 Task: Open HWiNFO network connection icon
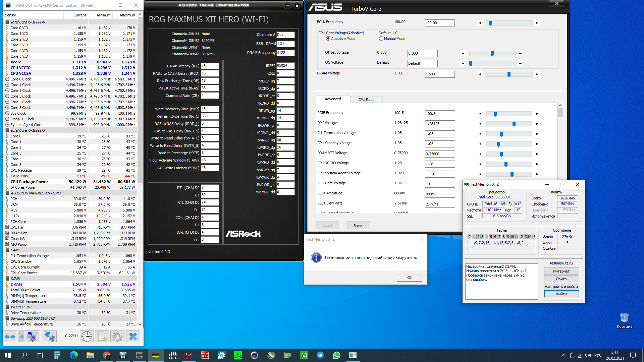[49, 336]
